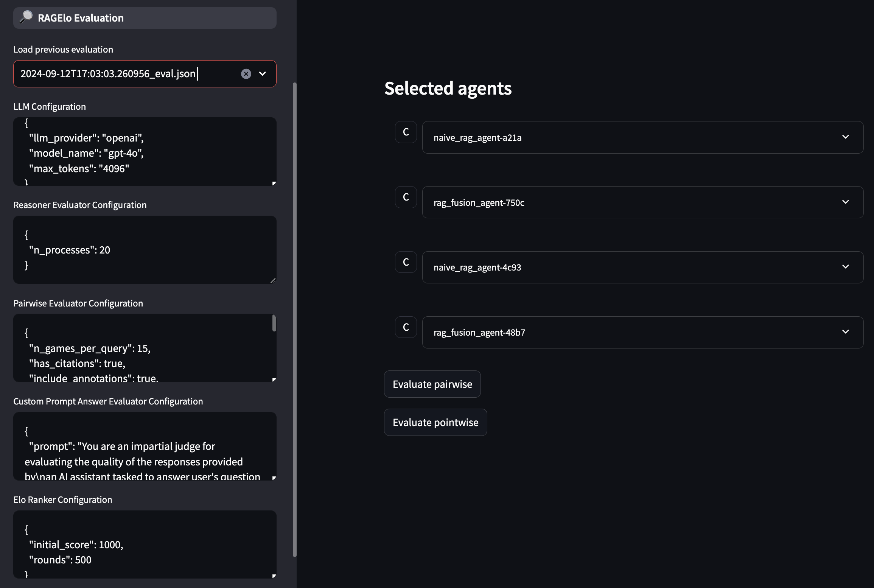Click the C button beside naive_rag_agent-4c93
The image size is (874, 588).
pos(406,262)
